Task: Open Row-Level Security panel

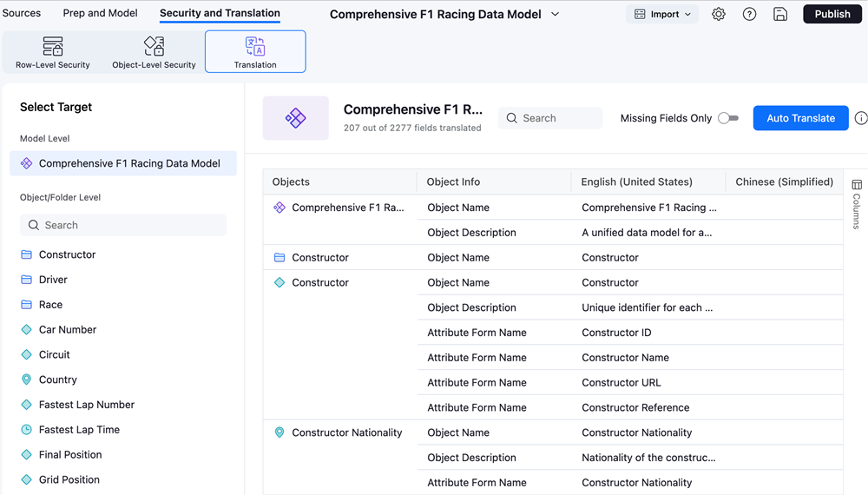Action: (53, 52)
